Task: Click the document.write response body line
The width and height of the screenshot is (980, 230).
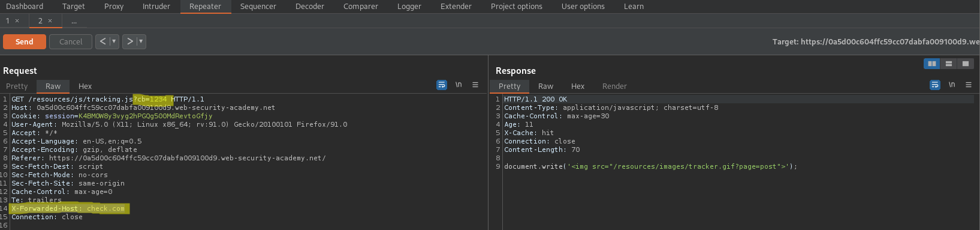Action: click(651, 166)
